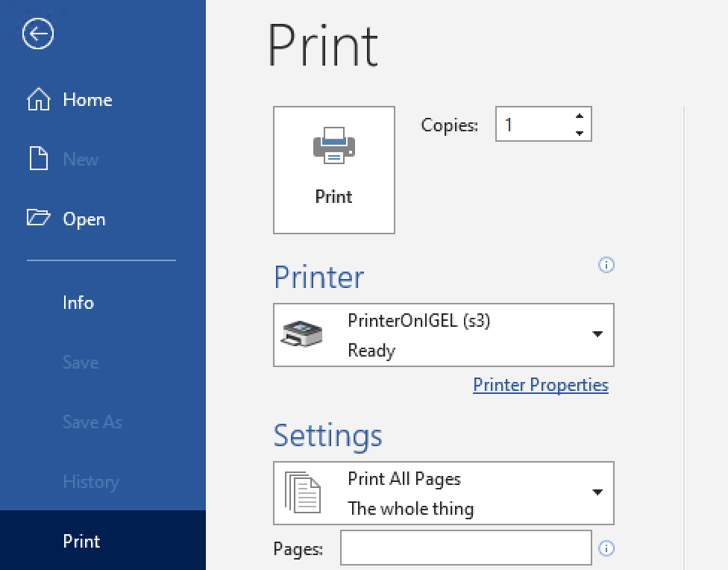Click the Print All Pages stacked-pages icon

[x=302, y=493]
